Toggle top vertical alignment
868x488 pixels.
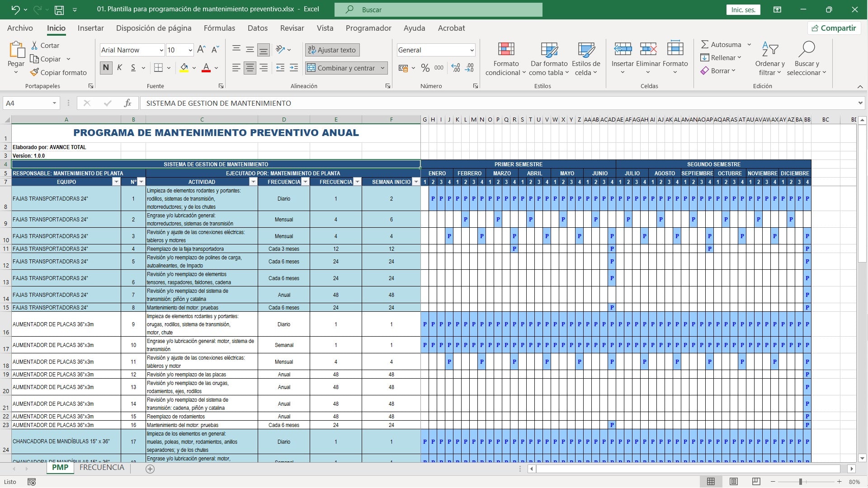(236, 49)
